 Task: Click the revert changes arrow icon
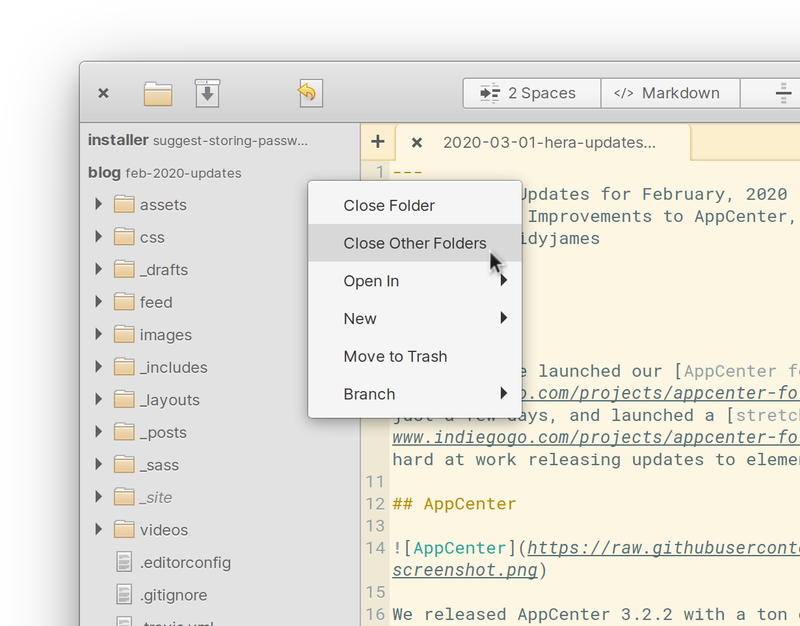pos(310,93)
